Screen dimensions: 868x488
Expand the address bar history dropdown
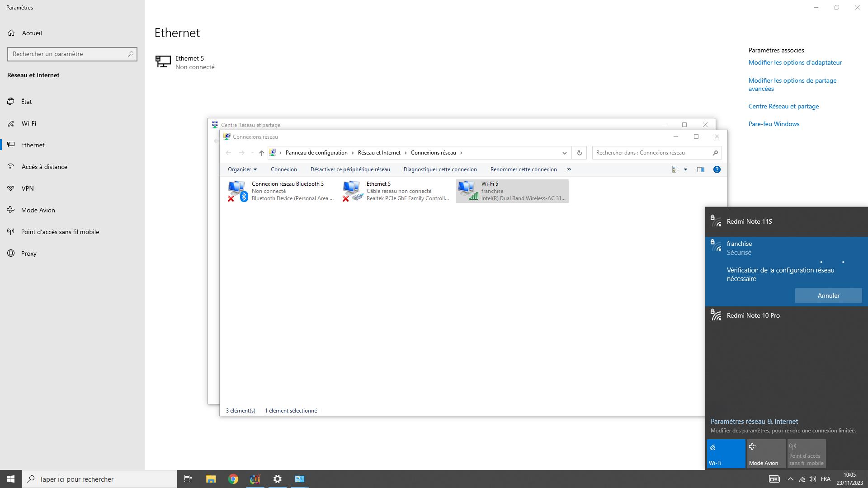pos(564,153)
